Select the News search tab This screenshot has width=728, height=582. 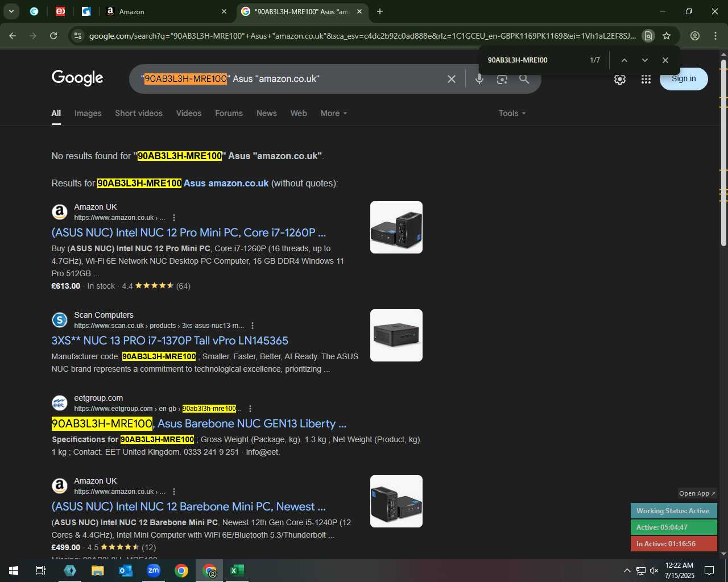266,113
